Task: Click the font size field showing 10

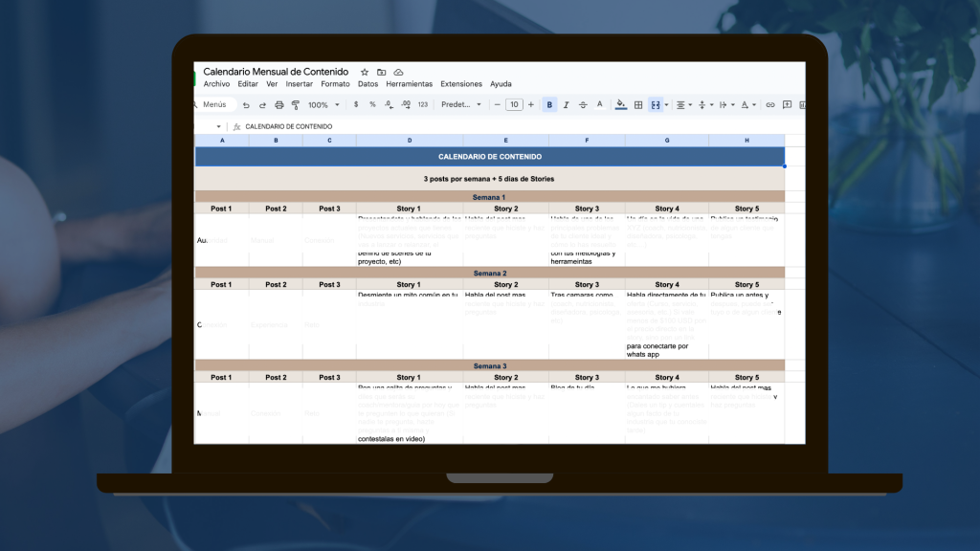Action: pos(514,105)
